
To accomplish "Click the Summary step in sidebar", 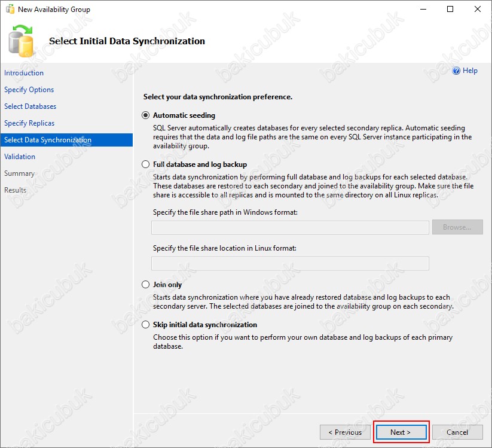I will click(19, 173).
